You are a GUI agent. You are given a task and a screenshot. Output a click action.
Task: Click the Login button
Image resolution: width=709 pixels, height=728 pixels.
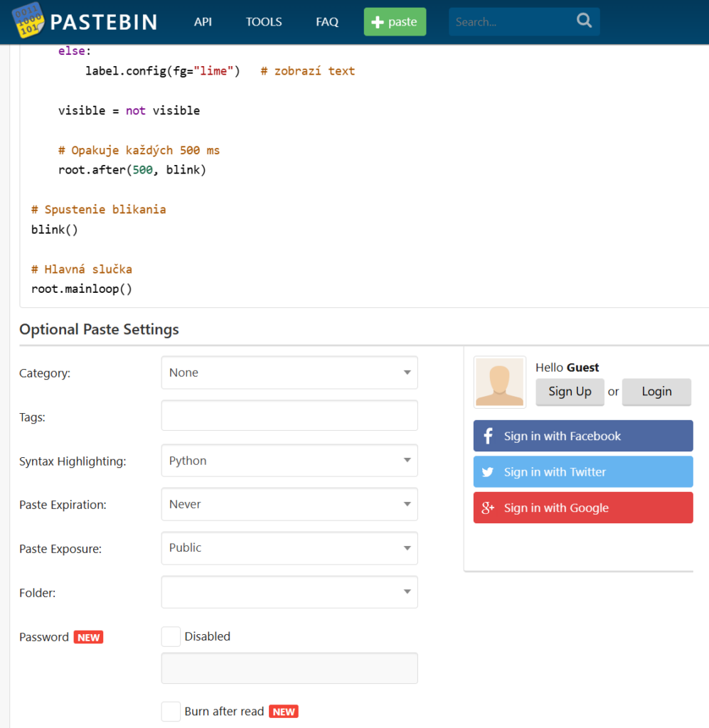(656, 392)
